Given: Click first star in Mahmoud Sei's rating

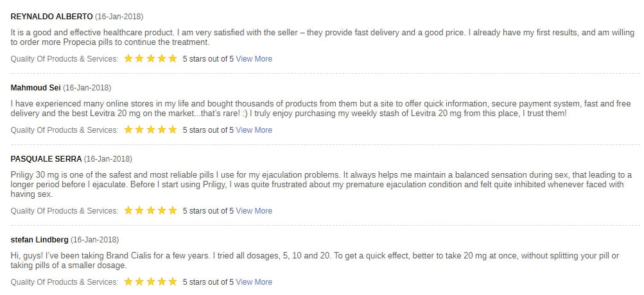Looking at the screenshot, I should pyautogui.click(x=128, y=130).
